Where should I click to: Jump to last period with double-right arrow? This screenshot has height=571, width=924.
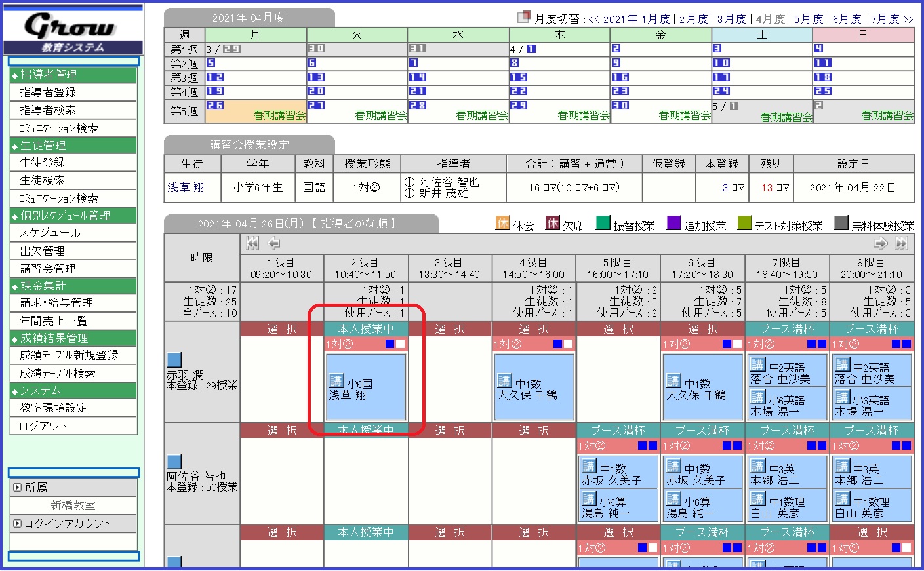(x=902, y=244)
